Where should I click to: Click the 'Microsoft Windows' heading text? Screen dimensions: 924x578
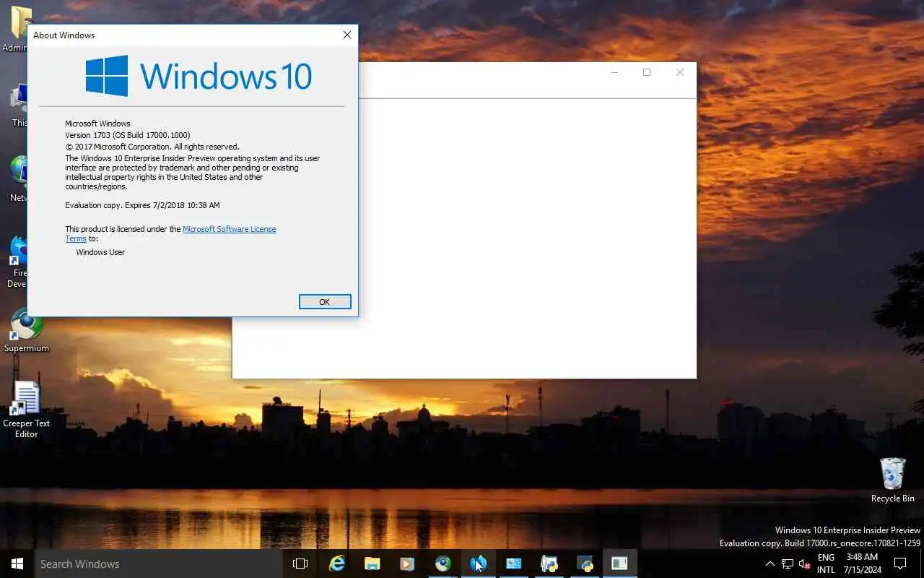pyautogui.click(x=97, y=124)
